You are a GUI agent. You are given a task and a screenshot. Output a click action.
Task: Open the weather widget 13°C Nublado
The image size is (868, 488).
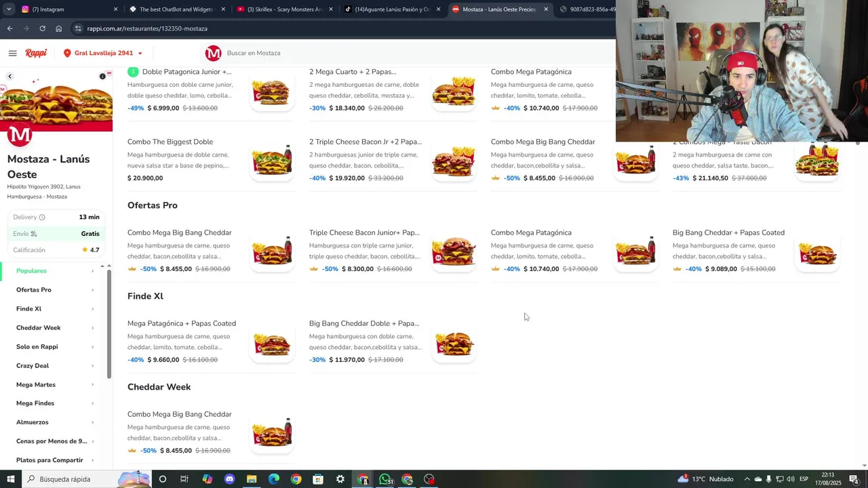click(705, 479)
